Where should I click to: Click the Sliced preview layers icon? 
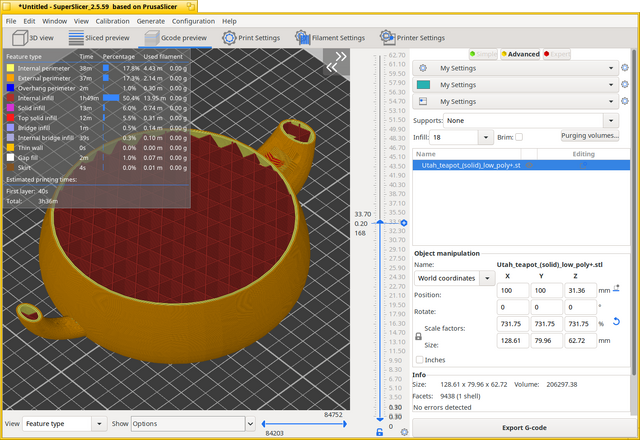(76, 38)
